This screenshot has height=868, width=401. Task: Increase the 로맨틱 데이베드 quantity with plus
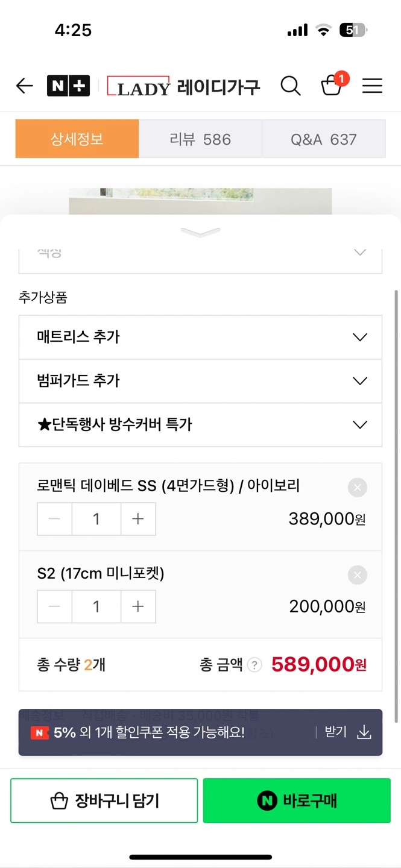click(138, 519)
